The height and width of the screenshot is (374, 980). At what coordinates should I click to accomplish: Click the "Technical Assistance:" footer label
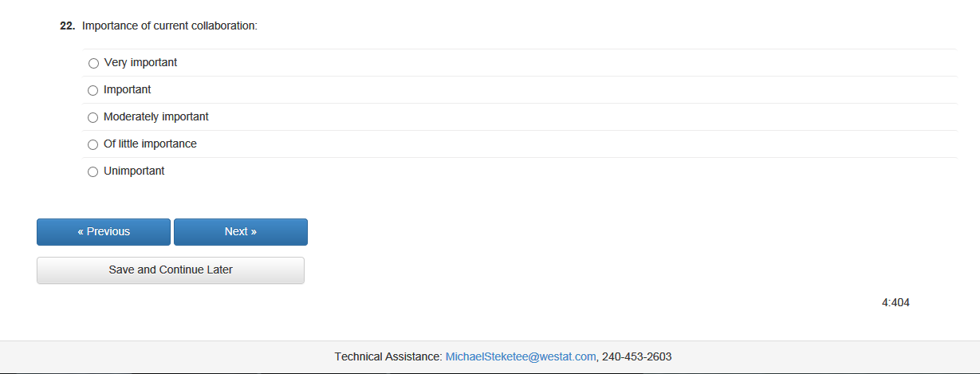point(388,356)
